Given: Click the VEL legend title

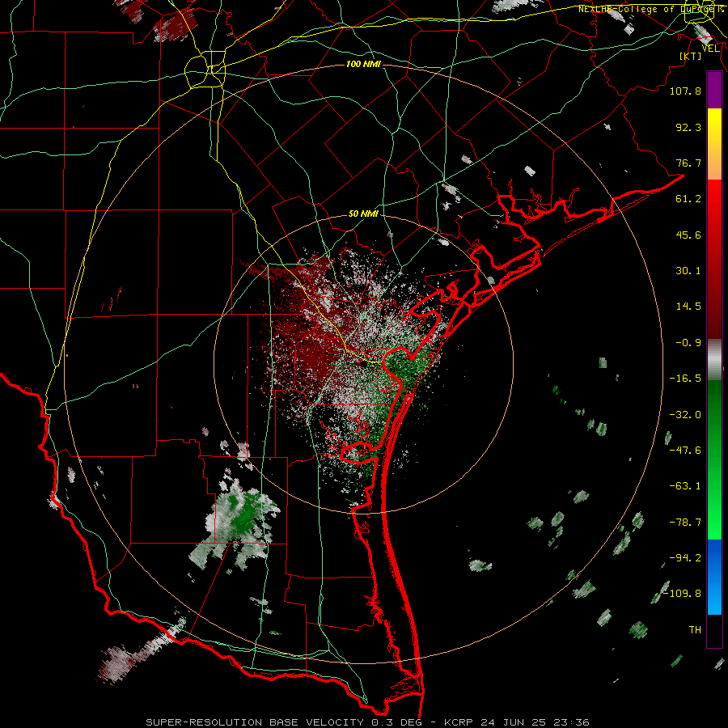Looking at the screenshot, I should coord(710,49).
